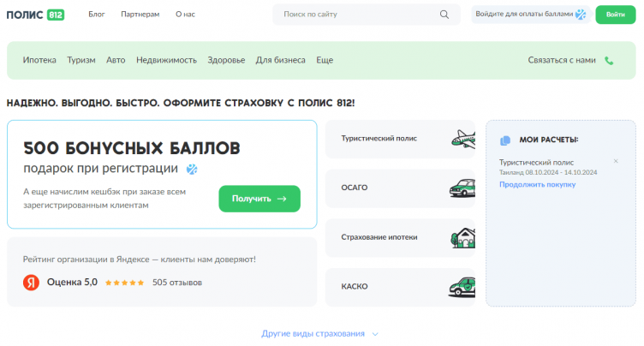Screen dimensions: 644x346
Task: Click Связаться с нами
Action: click(562, 61)
